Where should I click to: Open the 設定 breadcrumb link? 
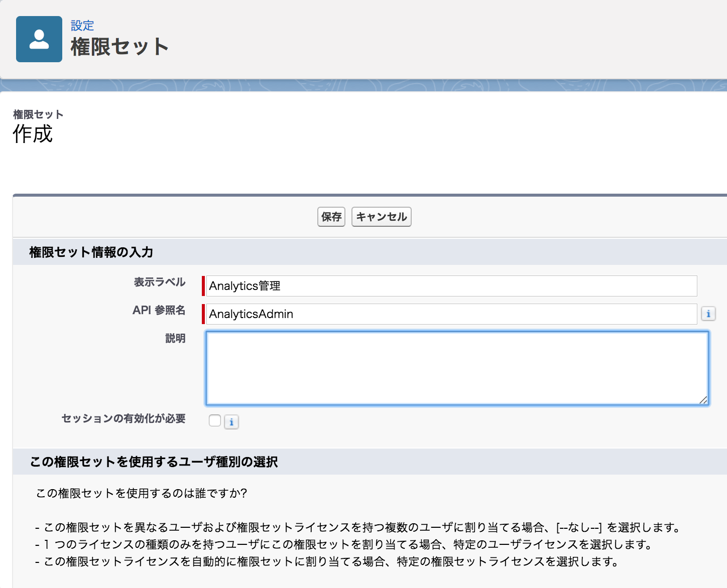82,26
